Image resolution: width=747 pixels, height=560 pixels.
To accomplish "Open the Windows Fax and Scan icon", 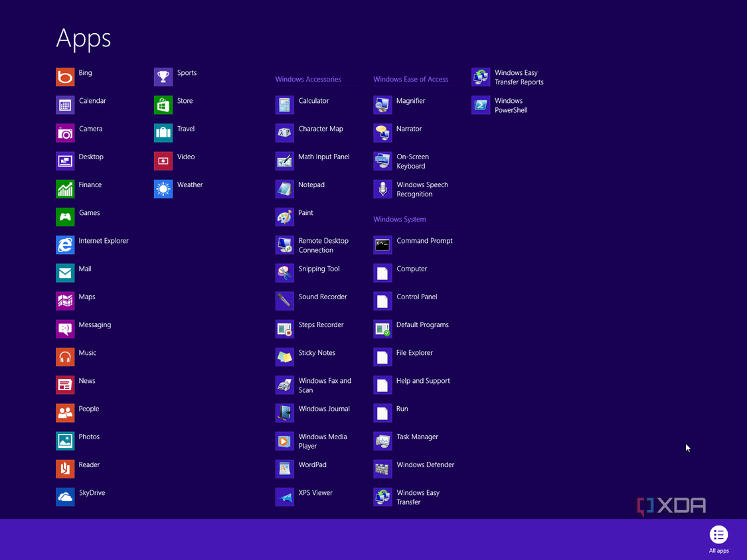I will [x=284, y=385].
